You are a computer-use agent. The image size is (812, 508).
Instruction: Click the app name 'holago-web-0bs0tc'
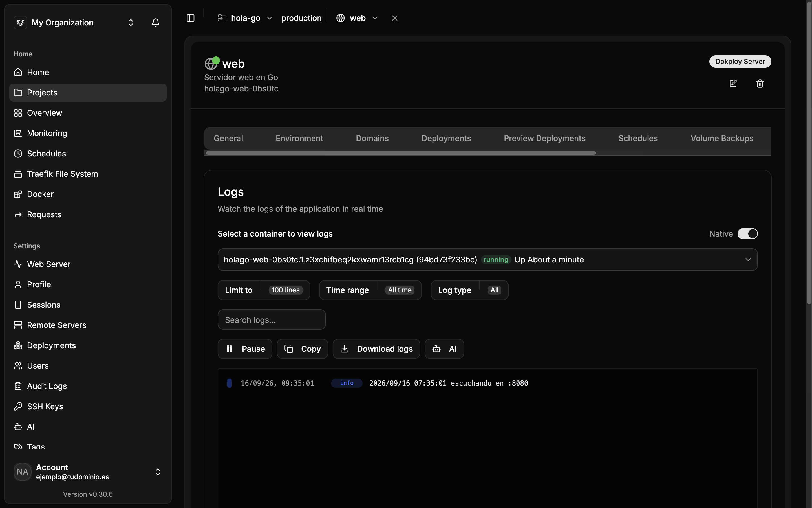tap(241, 89)
